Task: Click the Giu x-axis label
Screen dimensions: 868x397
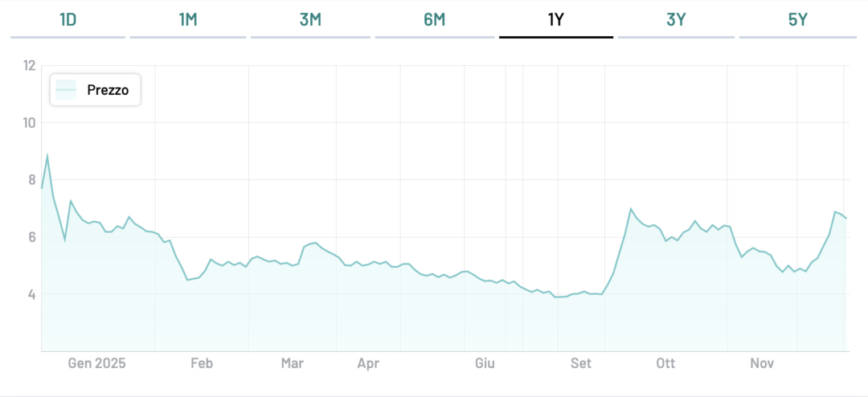Action: tap(485, 363)
